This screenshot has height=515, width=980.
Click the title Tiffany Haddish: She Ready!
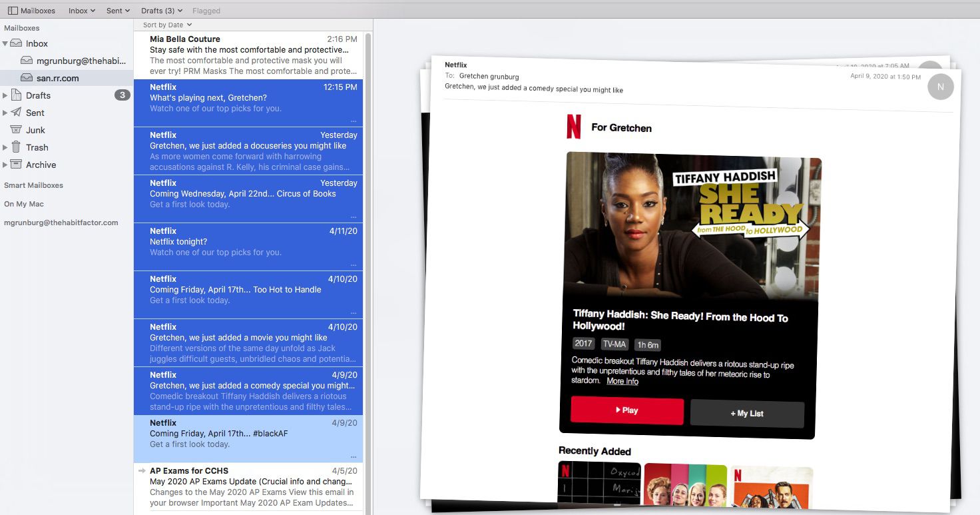680,321
